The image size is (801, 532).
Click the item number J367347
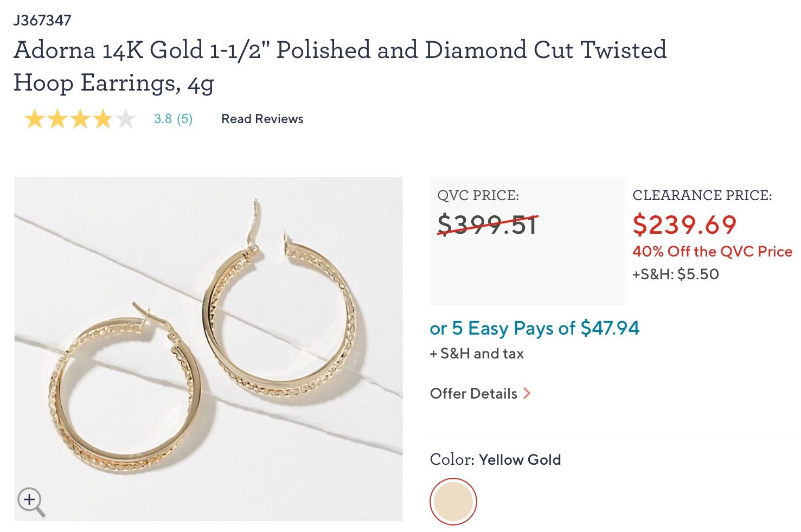click(42, 21)
